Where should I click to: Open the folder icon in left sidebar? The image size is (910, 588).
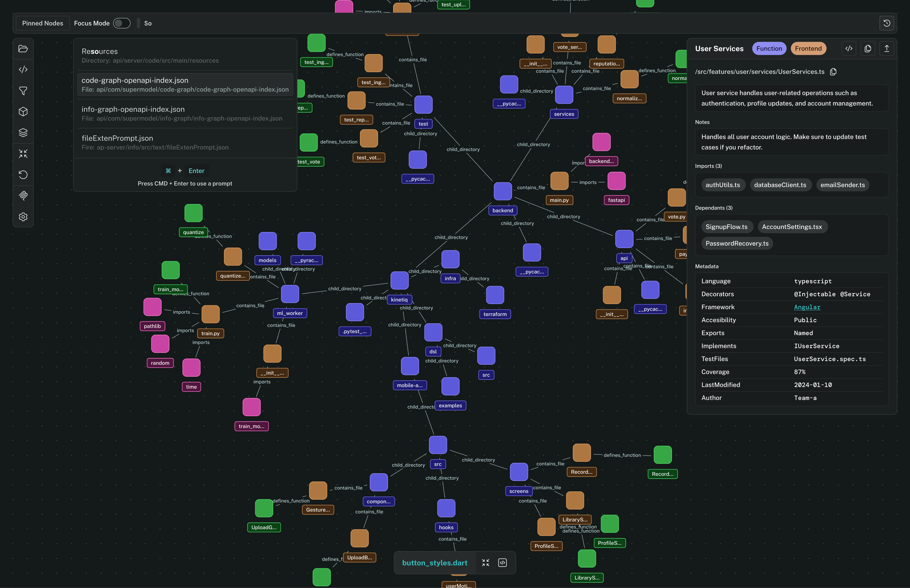23,49
